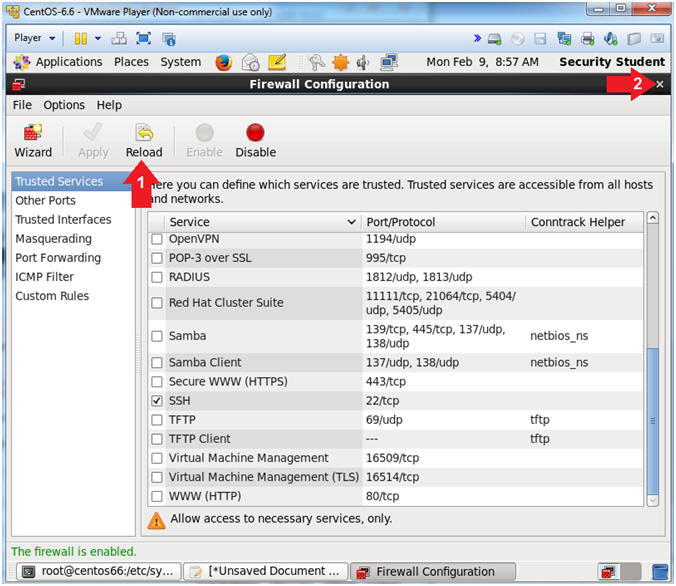Check the WWW (HTTP) checkbox

157,496
